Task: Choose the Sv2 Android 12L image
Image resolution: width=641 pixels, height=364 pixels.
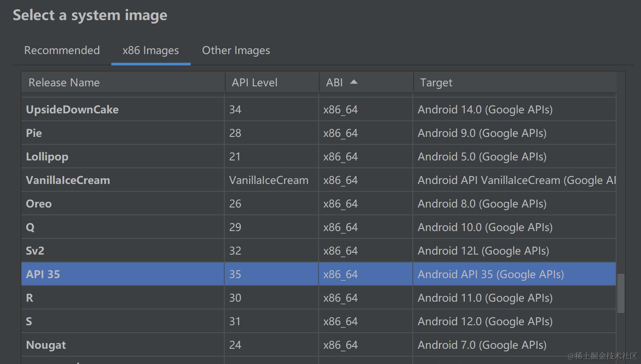Action: coord(319,251)
